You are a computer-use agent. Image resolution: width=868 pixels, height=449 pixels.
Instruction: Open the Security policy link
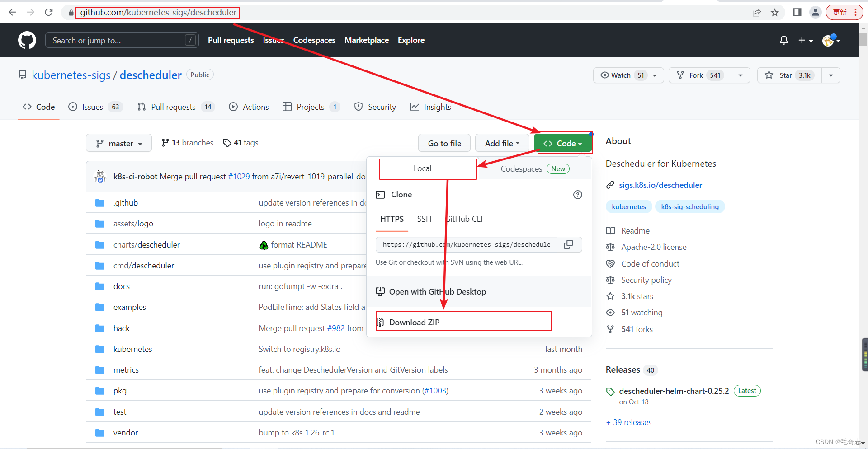(x=646, y=280)
